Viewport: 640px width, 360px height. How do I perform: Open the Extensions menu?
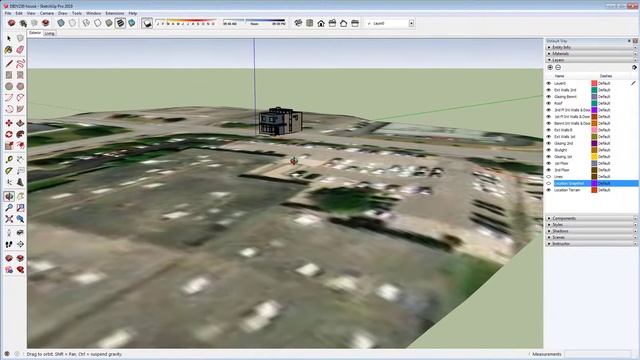point(115,13)
